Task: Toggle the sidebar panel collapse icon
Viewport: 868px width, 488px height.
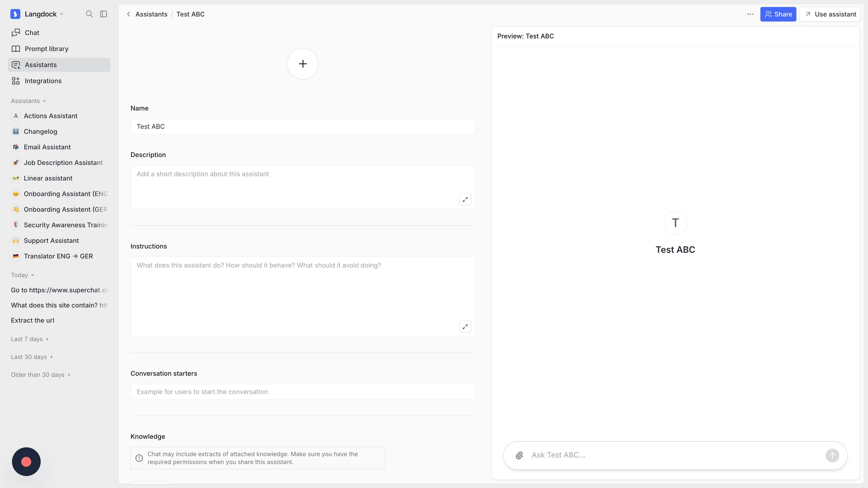Action: point(104,14)
